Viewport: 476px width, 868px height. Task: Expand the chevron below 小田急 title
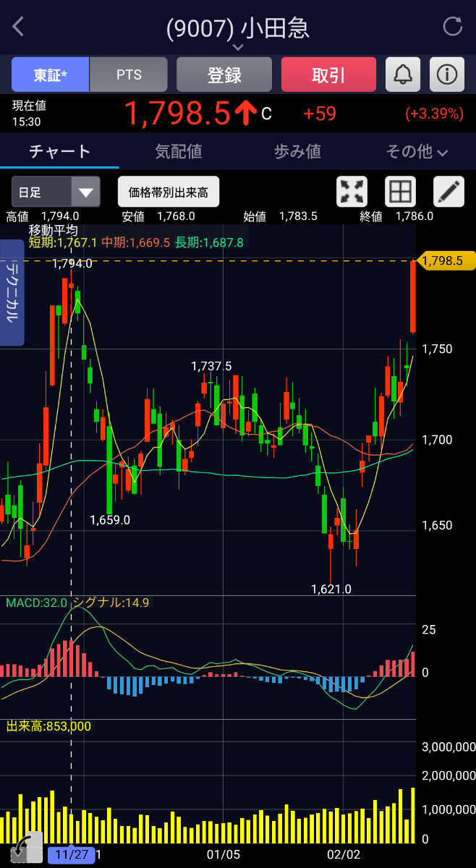(238, 47)
